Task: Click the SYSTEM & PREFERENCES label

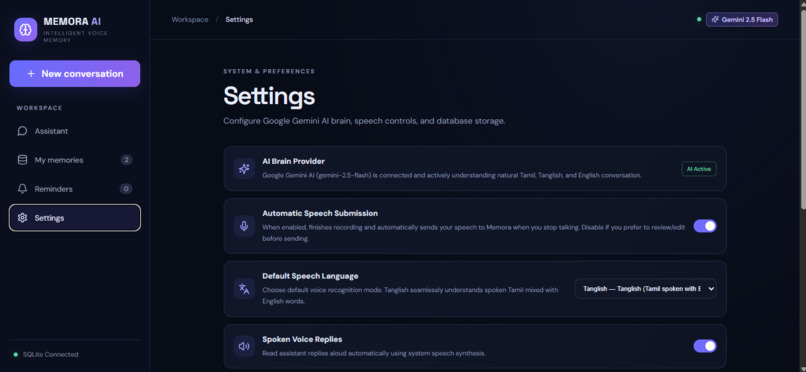Action: click(269, 71)
